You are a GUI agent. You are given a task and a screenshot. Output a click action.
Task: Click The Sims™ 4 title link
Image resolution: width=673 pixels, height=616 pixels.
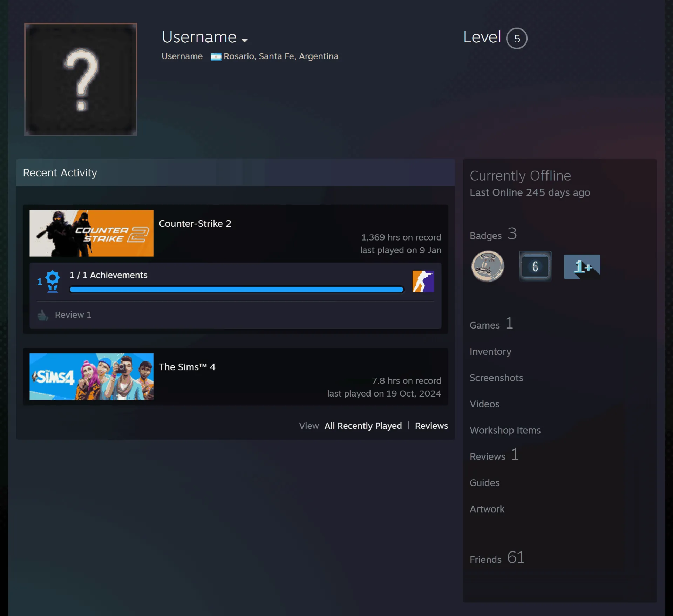click(187, 367)
